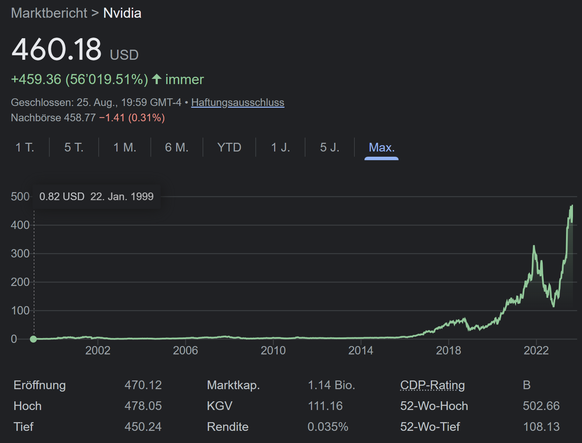Select the 5 T. time range tab

coord(74,148)
